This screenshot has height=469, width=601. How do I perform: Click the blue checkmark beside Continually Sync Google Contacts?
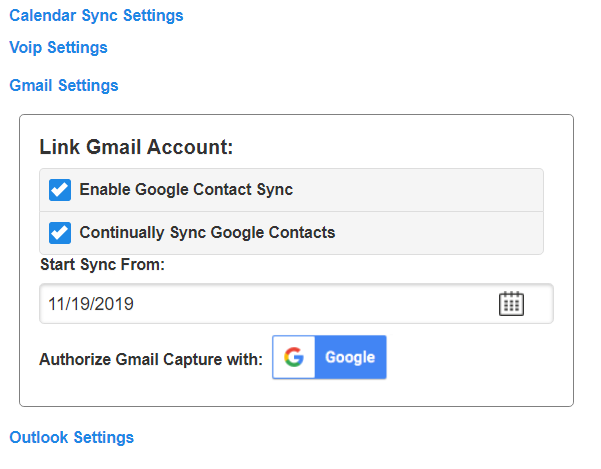pyautogui.click(x=60, y=233)
